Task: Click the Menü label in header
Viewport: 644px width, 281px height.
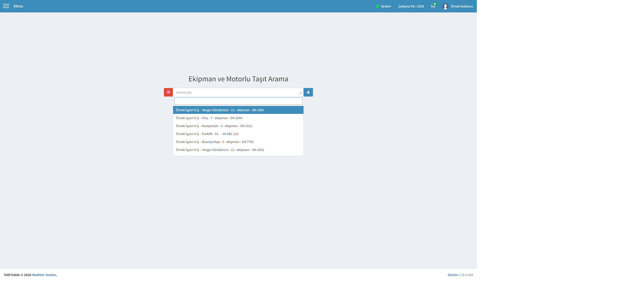Action: tap(18, 6)
